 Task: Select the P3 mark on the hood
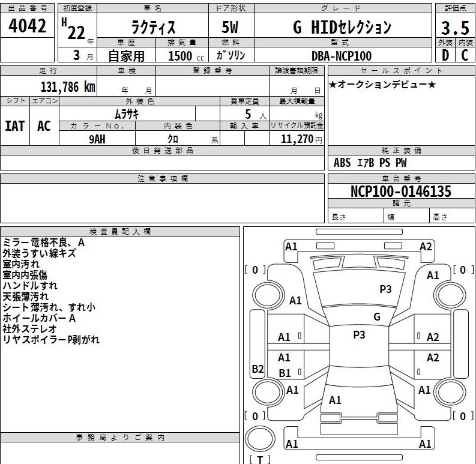point(385,289)
